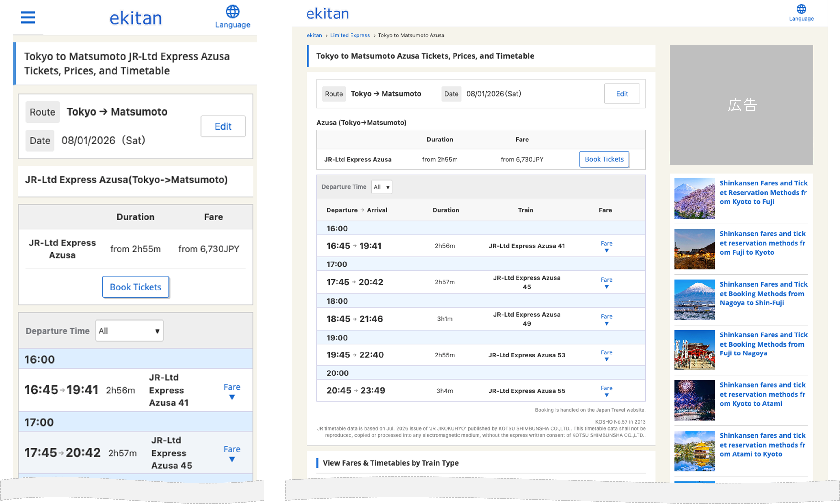840x504 pixels.
Task: Click the 20:00 hour header in desktop timetable
Action: pos(481,373)
